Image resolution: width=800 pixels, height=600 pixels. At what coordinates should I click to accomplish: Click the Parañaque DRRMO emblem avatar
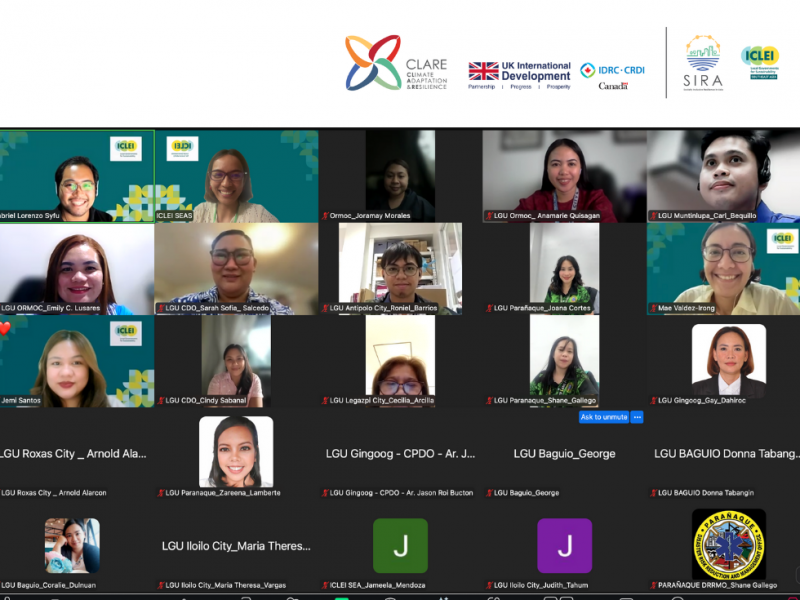pyautogui.click(x=728, y=545)
